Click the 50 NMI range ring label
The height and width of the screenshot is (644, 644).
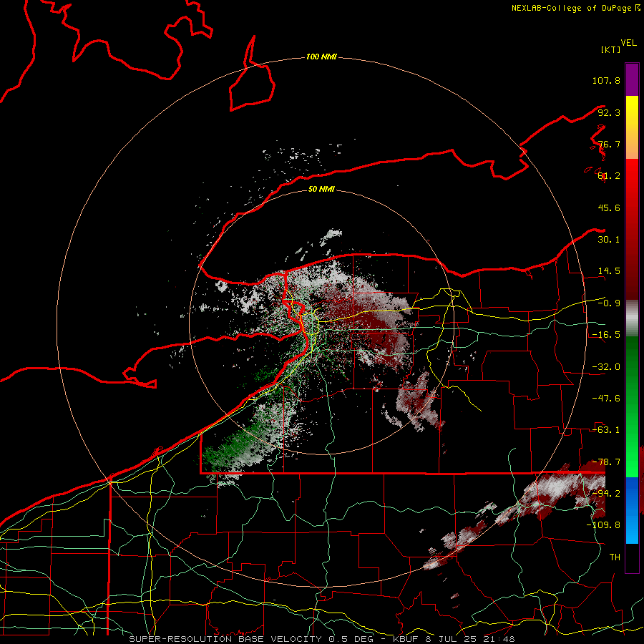coord(321,189)
